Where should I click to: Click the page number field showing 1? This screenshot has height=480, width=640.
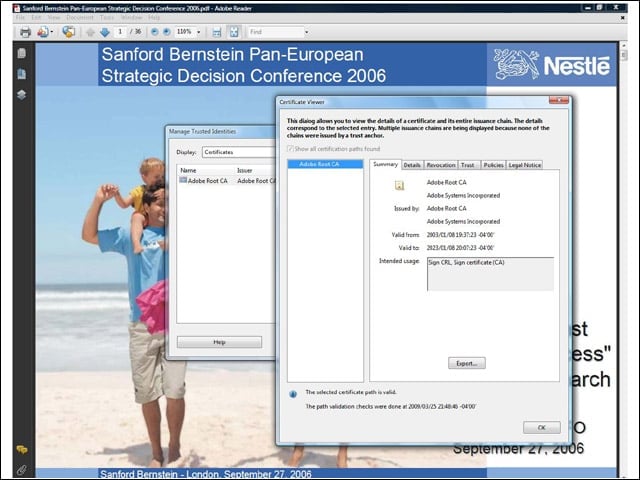[120, 32]
